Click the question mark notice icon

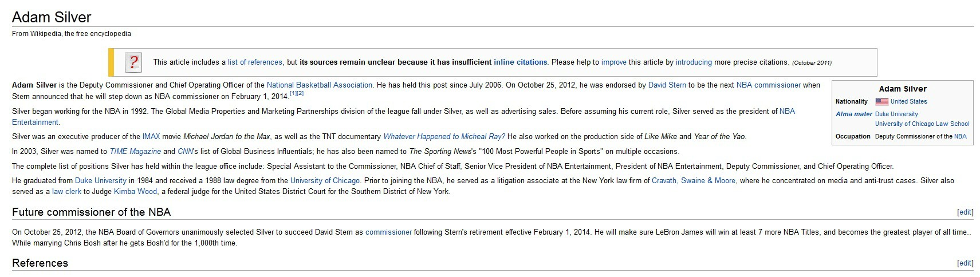pos(133,62)
